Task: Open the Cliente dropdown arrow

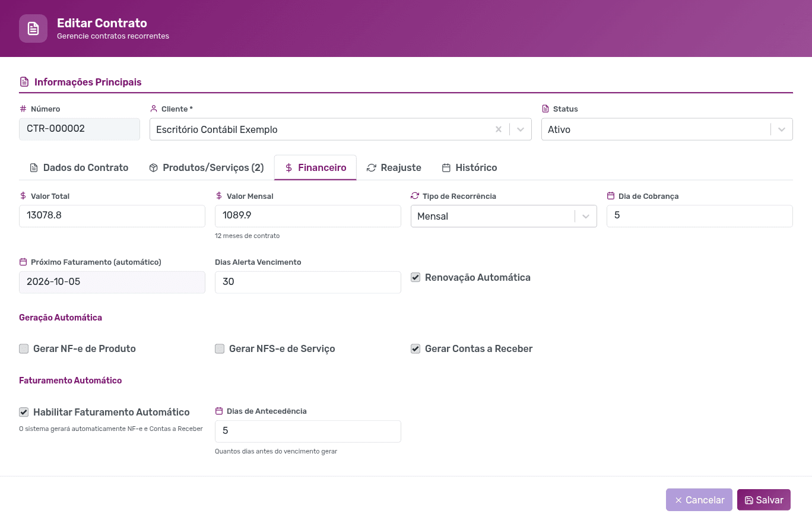Action: click(521, 129)
